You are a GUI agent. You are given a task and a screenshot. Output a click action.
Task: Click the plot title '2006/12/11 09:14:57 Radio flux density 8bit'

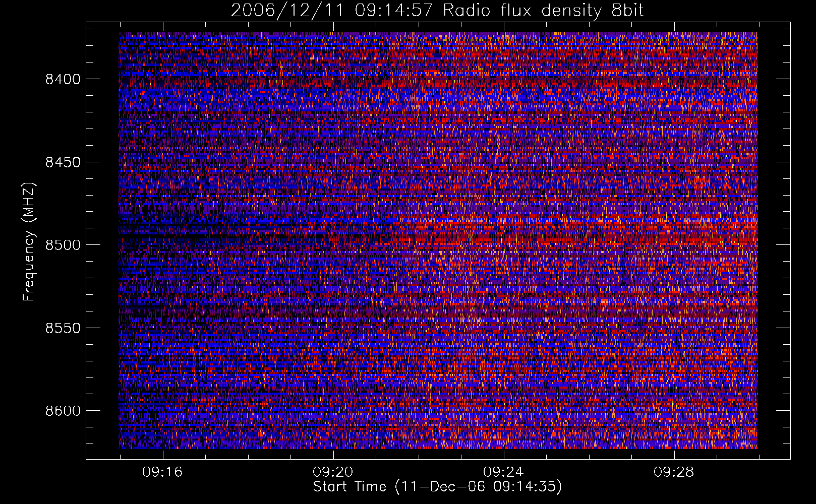[x=437, y=11]
